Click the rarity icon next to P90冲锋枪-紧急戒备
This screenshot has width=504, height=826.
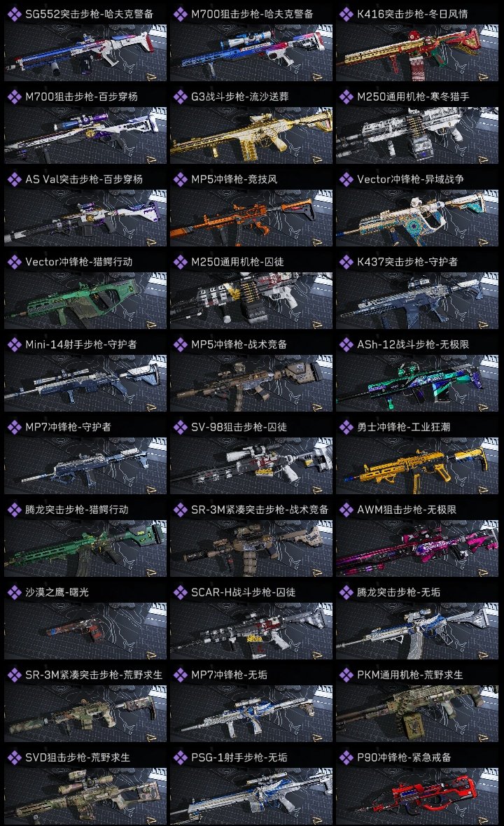click(346, 757)
